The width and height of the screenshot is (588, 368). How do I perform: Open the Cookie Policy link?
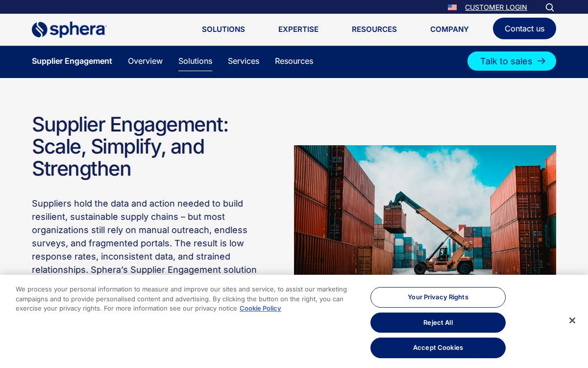tap(260, 308)
